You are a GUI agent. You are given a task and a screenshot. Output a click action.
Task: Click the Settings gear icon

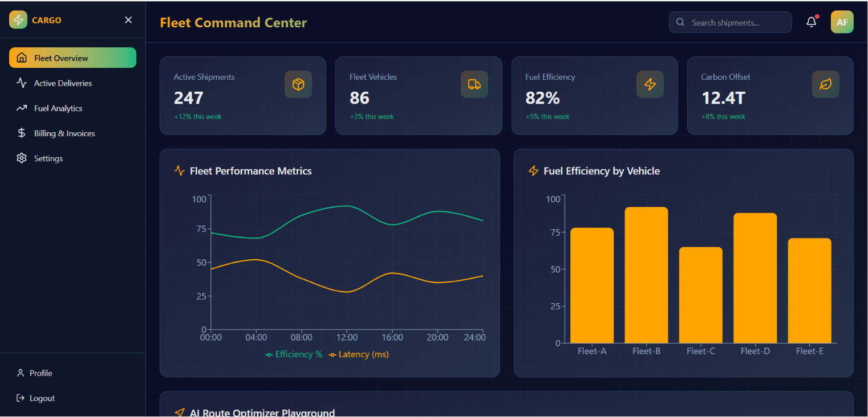[x=22, y=158]
